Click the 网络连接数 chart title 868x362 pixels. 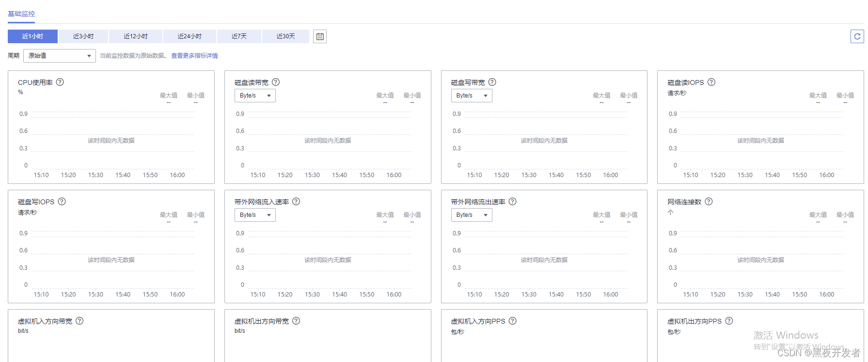(684, 202)
